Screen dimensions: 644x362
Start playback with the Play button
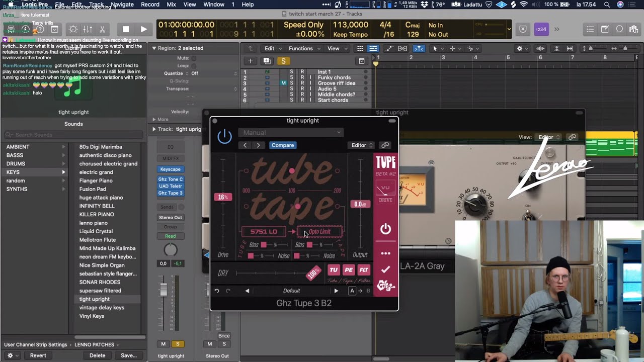point(143,29)
